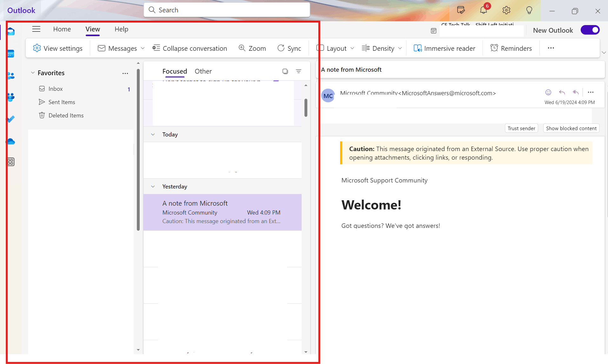Click the MC sender avatar

point(328,96)
